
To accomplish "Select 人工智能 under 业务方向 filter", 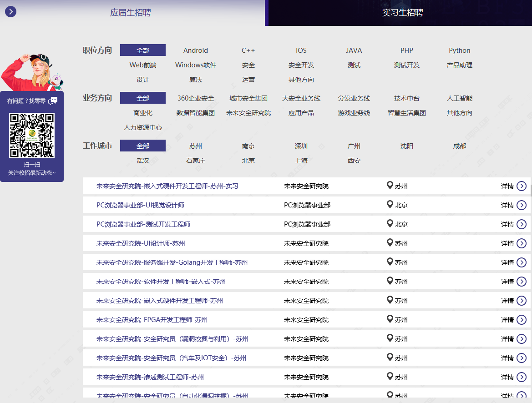I will [x=459, y=98].
